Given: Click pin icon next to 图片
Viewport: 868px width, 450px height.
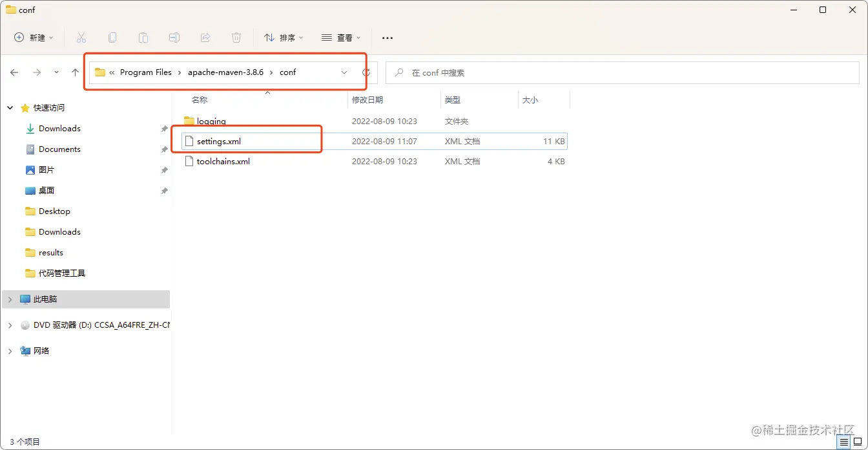Looking at the screenshot, I should pos(165,170).
